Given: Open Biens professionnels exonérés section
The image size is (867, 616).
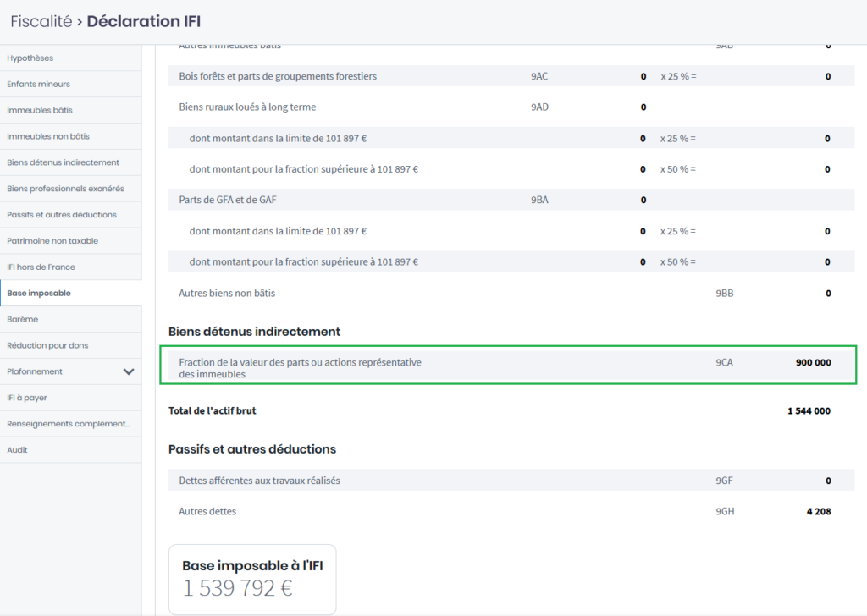Looking at the screenshot, I should 65,189.
